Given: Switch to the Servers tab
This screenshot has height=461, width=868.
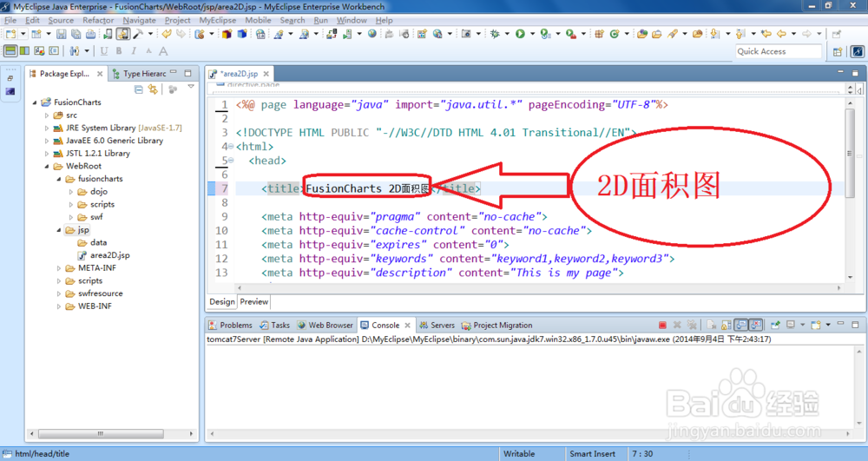Looking at the screenshot, I should point(437,325).
